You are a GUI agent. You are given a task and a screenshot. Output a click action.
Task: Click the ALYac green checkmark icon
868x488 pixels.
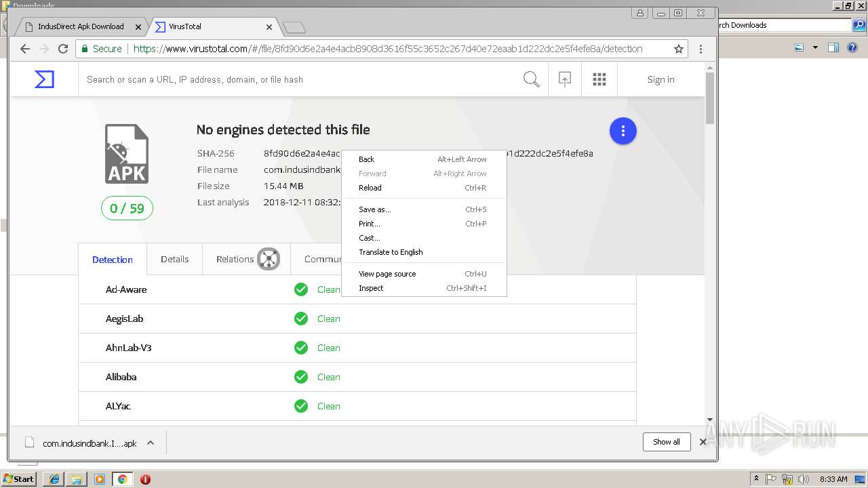click(301, 406)
